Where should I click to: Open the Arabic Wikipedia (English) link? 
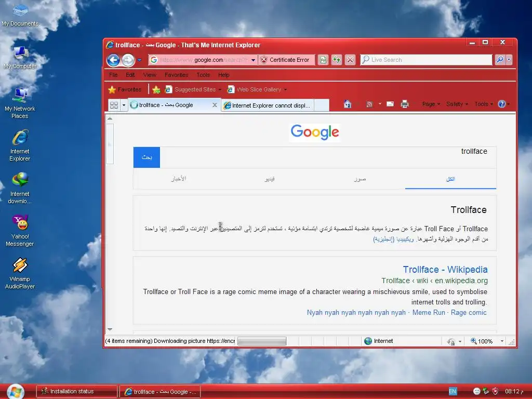(393, 239)
